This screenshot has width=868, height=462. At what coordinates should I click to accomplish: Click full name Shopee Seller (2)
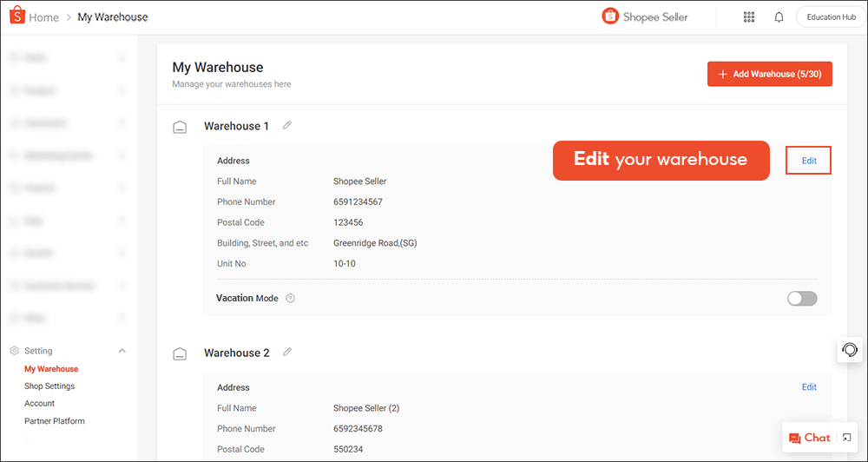click(x=366, y=408)
